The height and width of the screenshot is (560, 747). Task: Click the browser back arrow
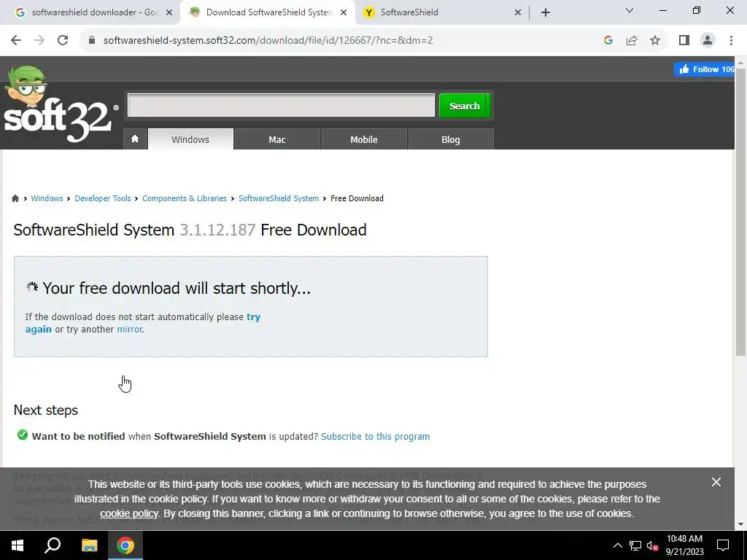pyautogui.click(x=16, y=40)
